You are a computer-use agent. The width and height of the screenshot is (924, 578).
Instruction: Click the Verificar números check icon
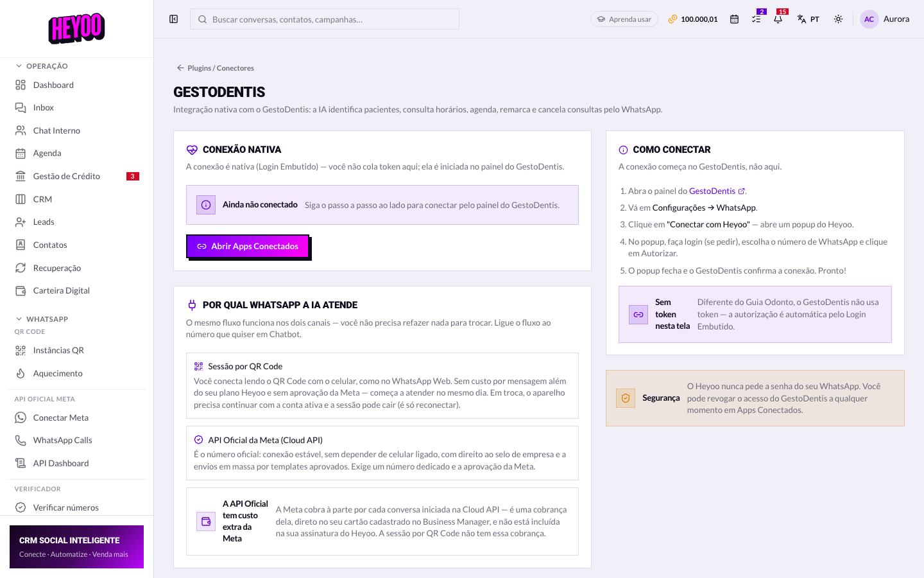21,507
